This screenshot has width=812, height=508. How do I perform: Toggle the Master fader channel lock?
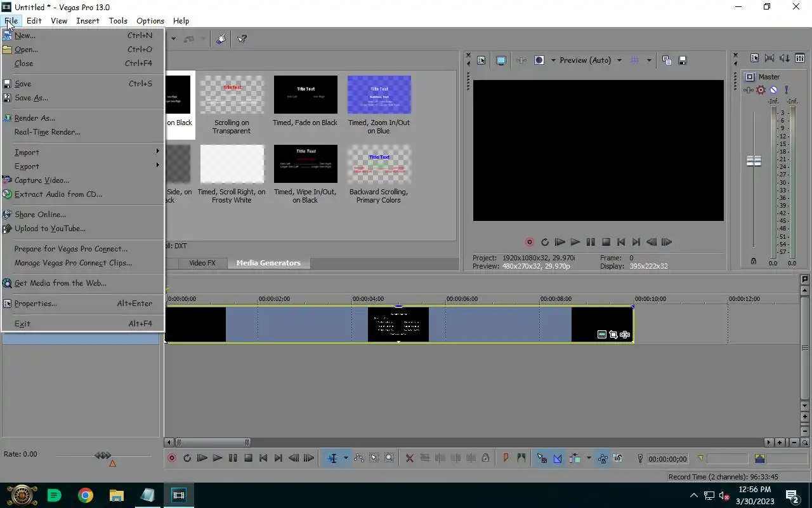[x=754, y=261]
